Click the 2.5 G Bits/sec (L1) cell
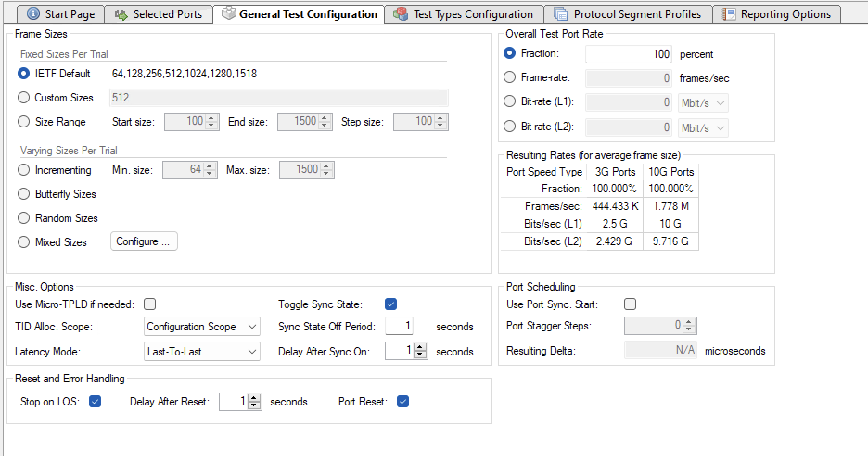 [615, 224]
